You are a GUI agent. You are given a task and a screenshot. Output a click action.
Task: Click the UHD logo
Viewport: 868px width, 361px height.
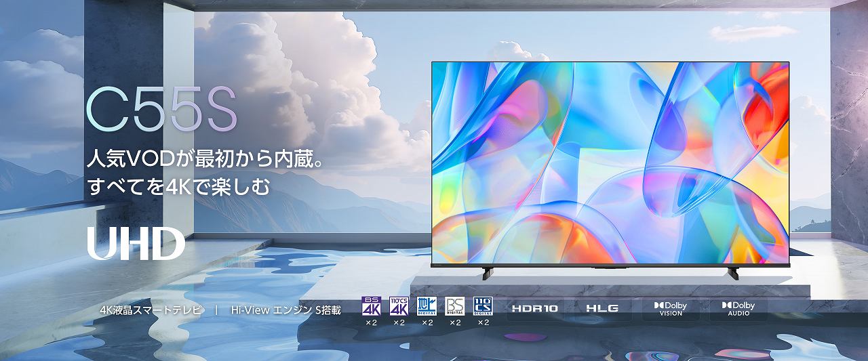136,244
